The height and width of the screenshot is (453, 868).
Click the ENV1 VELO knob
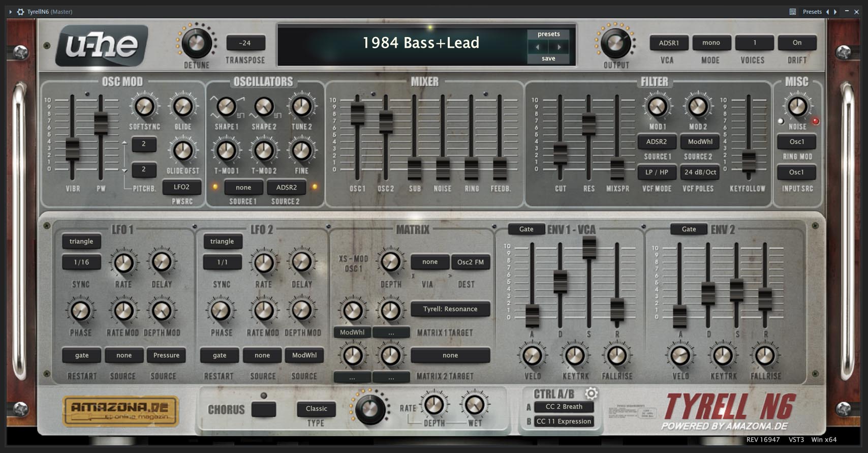click(532, 355)
